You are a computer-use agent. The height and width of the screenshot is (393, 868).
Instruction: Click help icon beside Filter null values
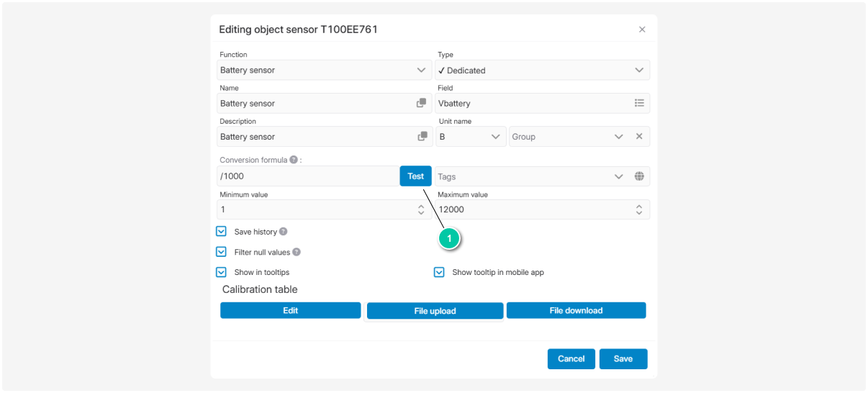pyautogui.click(x=297, y=253)
